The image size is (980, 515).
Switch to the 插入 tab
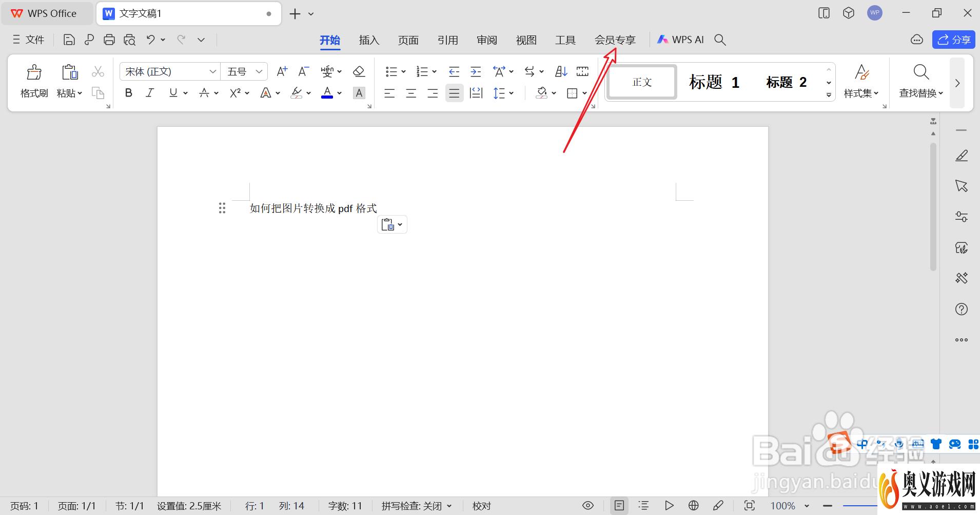[x=369, y=40]
